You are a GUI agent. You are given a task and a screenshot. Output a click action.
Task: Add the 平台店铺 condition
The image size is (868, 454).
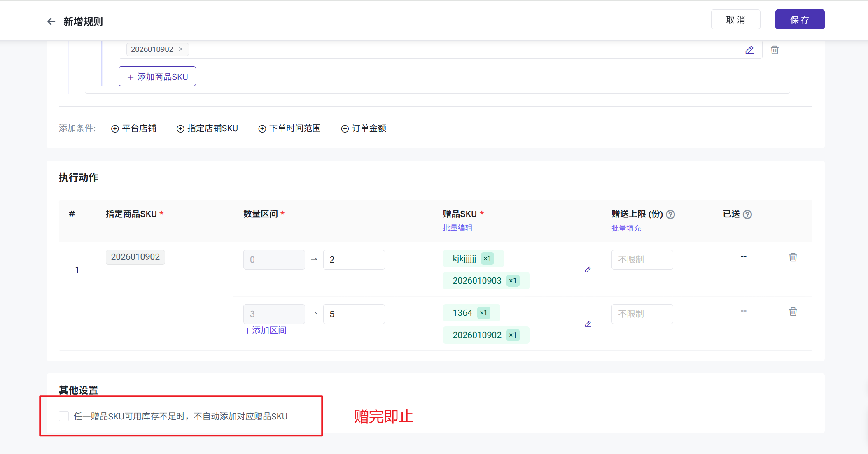tap(134, 128)
